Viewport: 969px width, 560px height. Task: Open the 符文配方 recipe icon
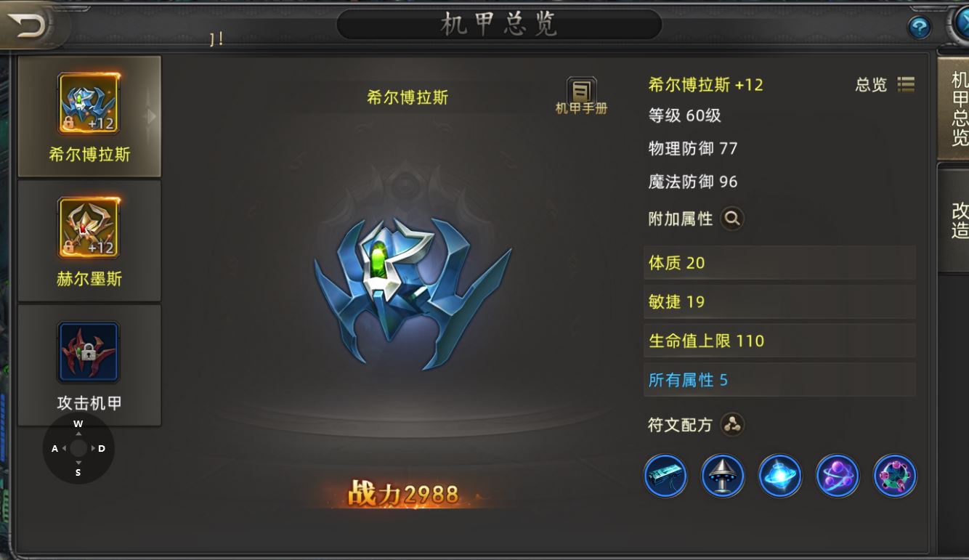732,425
